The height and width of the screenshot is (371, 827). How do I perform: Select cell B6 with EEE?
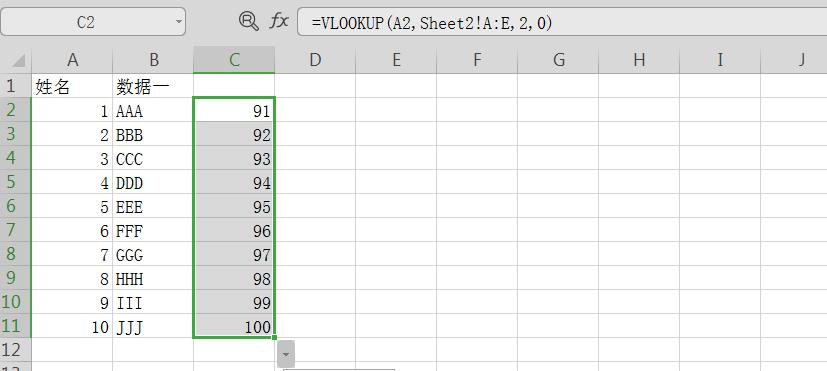coord(153,206)
